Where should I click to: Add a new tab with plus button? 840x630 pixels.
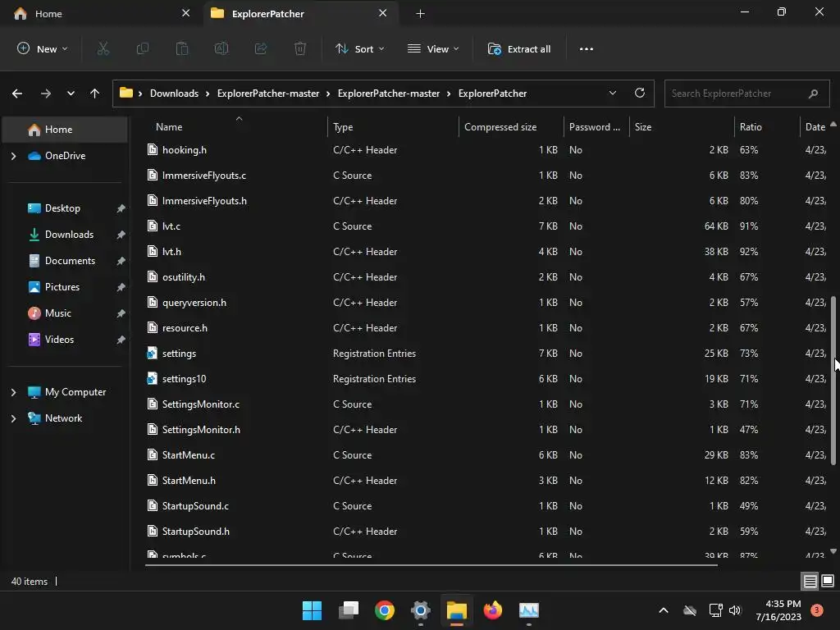coord(421,13)
